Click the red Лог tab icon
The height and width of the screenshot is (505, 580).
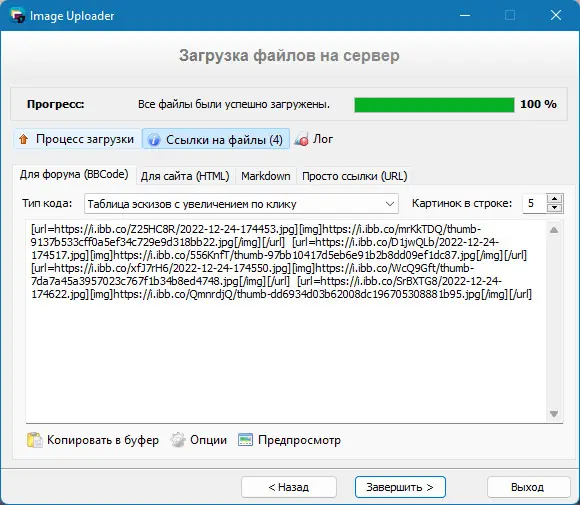(301, 139)
